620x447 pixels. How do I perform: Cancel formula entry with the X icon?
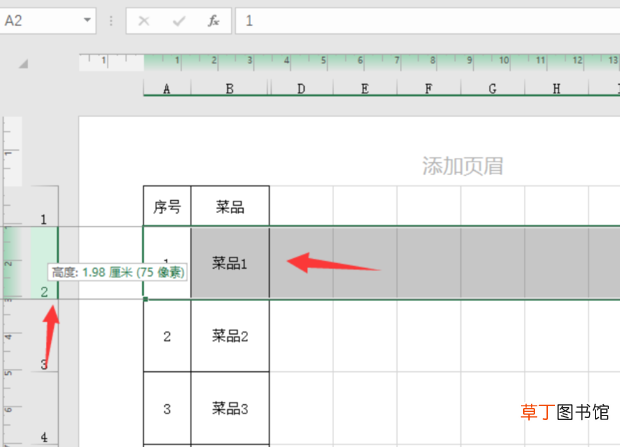[x=144, y=21]
